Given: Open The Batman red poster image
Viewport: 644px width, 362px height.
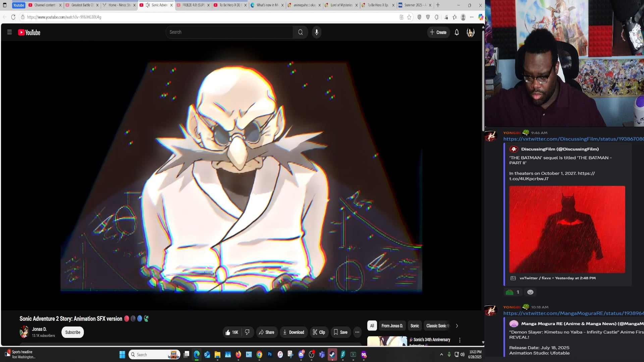Looking at the screenshot, I should (x=567, y=229).
